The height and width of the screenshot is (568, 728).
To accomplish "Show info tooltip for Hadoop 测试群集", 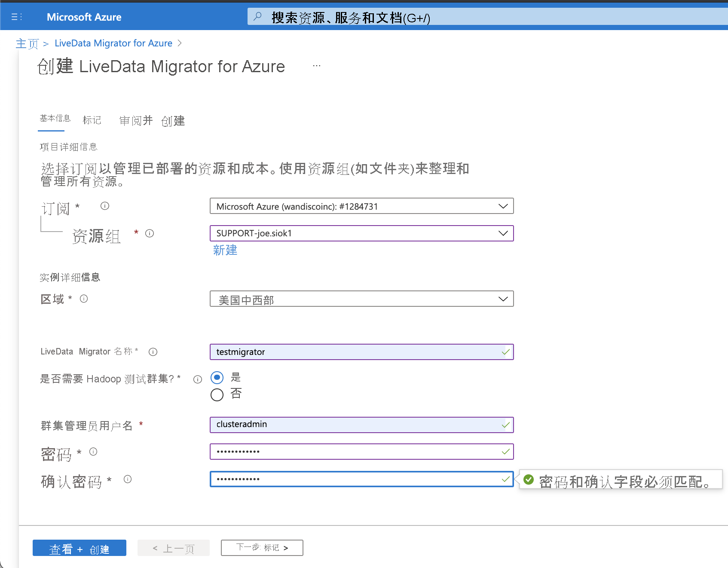I will coord(198,379).
